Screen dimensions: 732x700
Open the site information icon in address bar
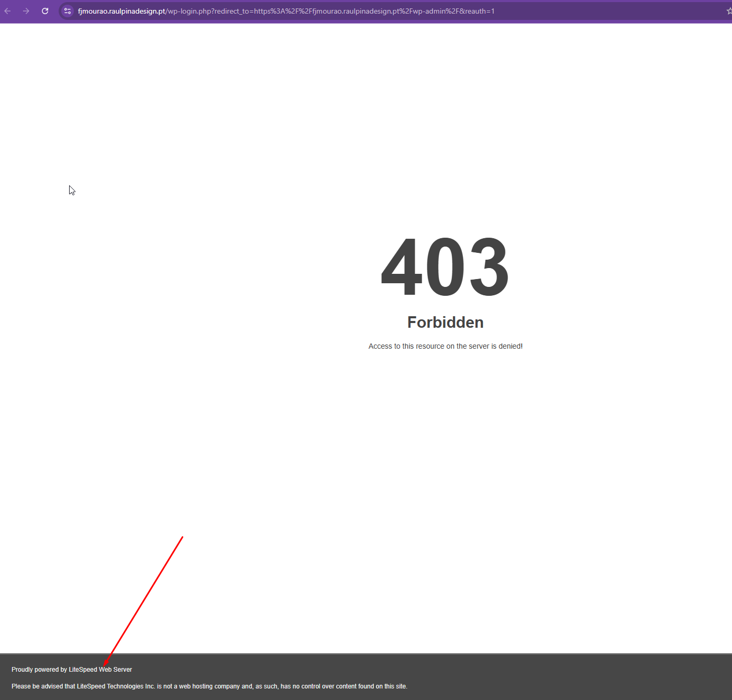[68, 11]
